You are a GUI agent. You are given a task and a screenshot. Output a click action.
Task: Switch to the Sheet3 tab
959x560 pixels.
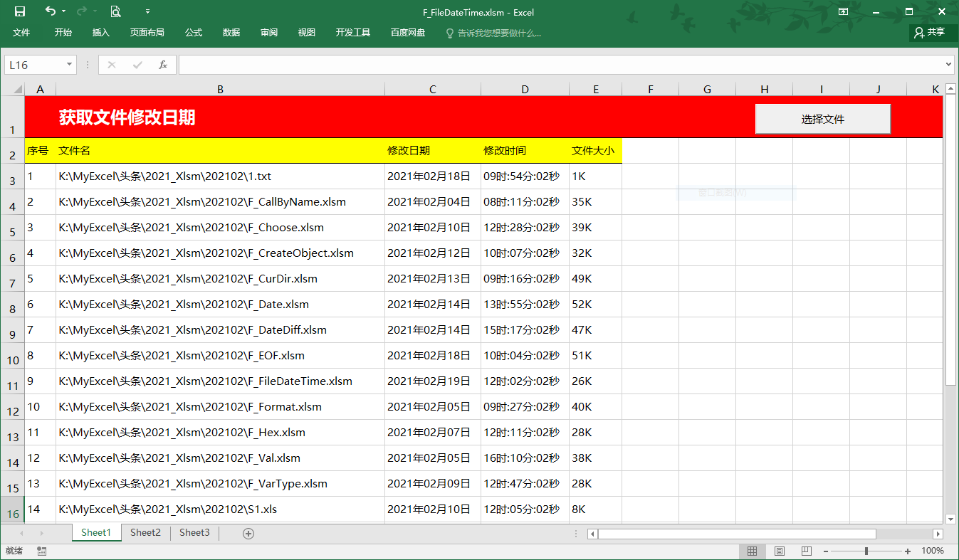coord(194,532)
